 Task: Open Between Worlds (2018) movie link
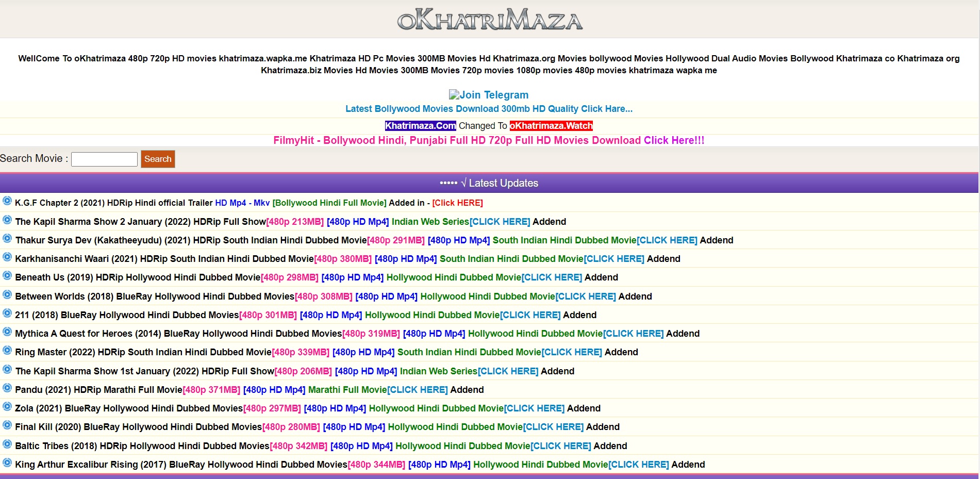pos(155,296)
